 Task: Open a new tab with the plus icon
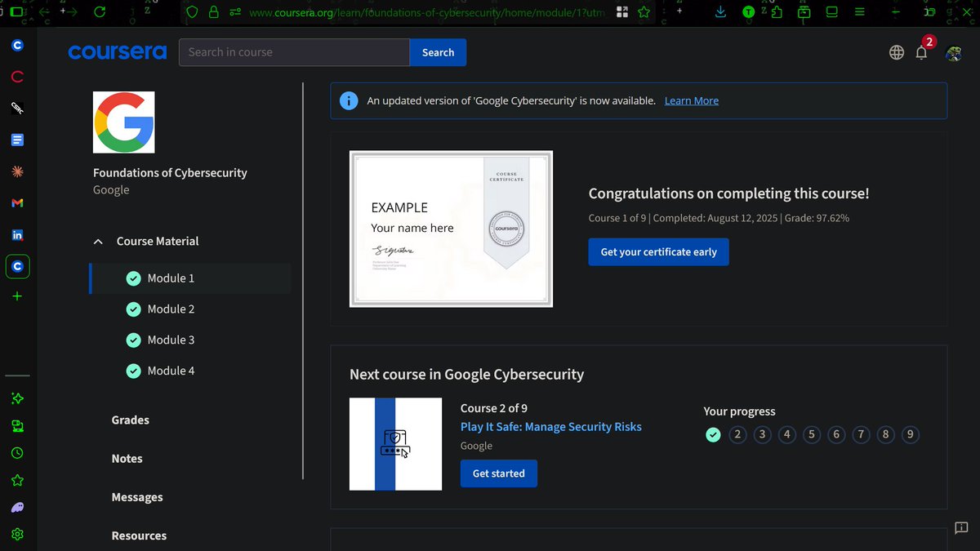pyautogui.click(x=17, y=295)
